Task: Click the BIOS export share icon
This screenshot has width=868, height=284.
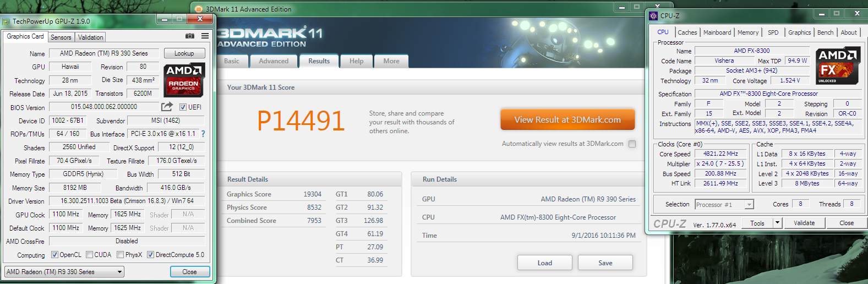Action: [167, 106]
